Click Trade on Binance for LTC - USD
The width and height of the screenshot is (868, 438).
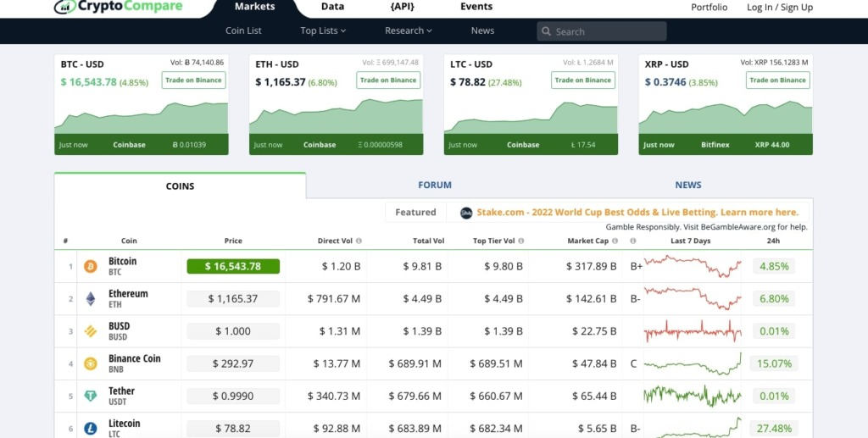pos(583,80)
